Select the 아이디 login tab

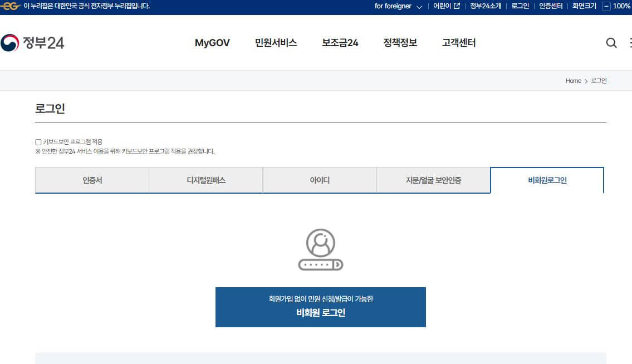tap(319, 180)
